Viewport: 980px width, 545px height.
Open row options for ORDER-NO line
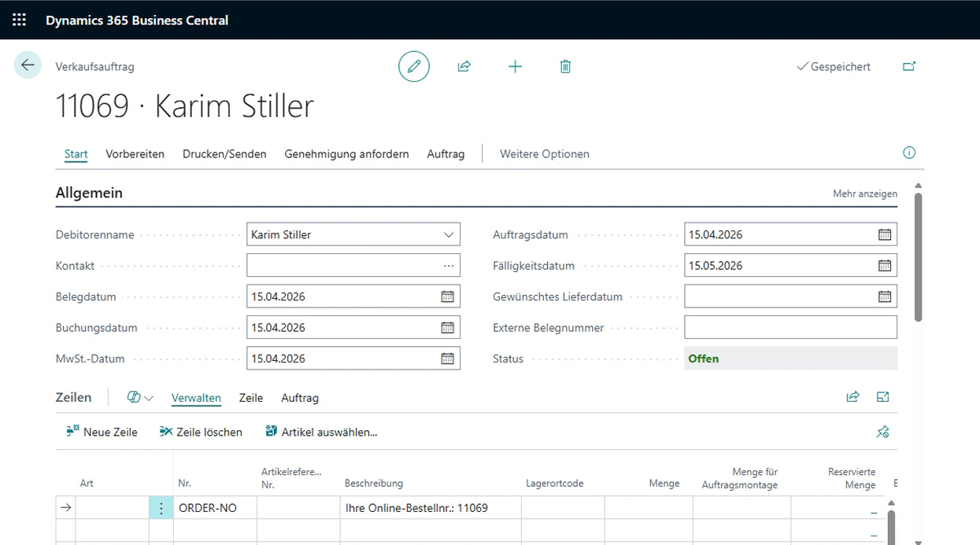161,508
